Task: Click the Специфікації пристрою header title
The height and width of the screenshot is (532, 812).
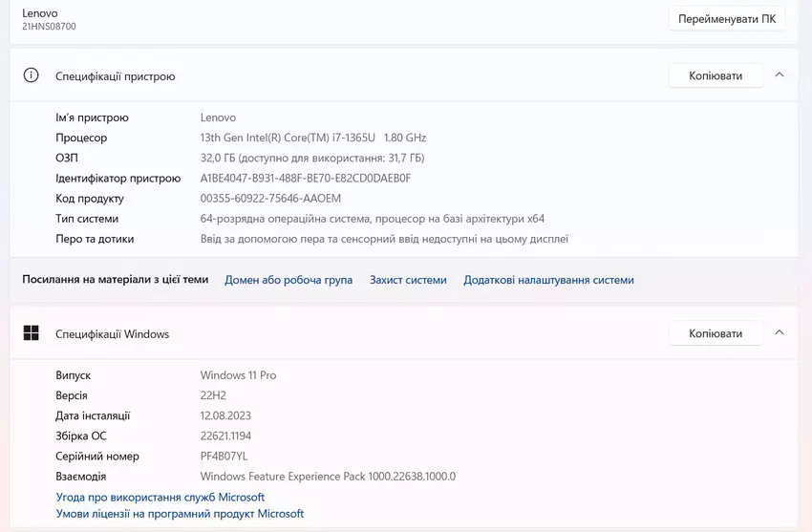Action: (115, 76)
